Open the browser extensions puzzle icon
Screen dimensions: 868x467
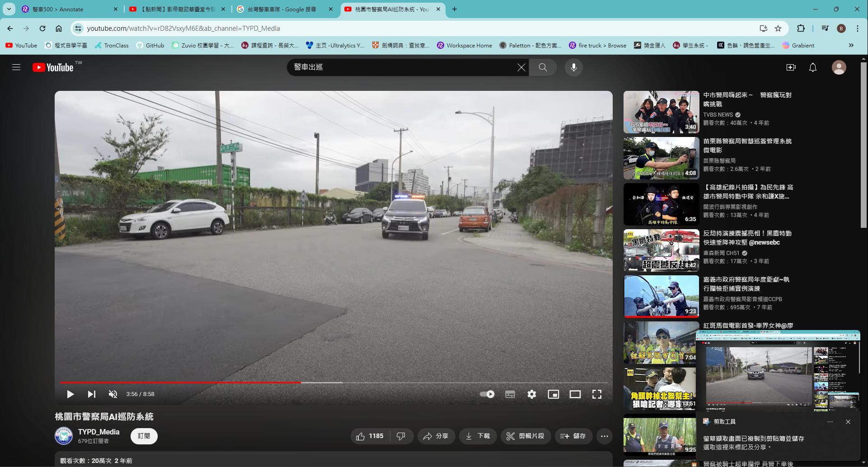pyautogui.click(x=801, y=28)
